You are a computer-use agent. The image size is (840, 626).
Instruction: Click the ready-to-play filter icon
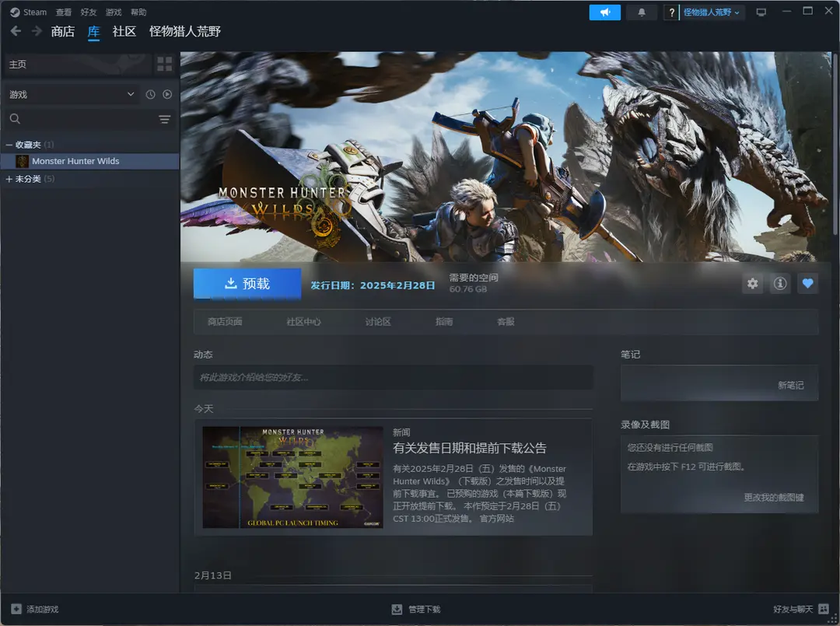coord(167,94)
